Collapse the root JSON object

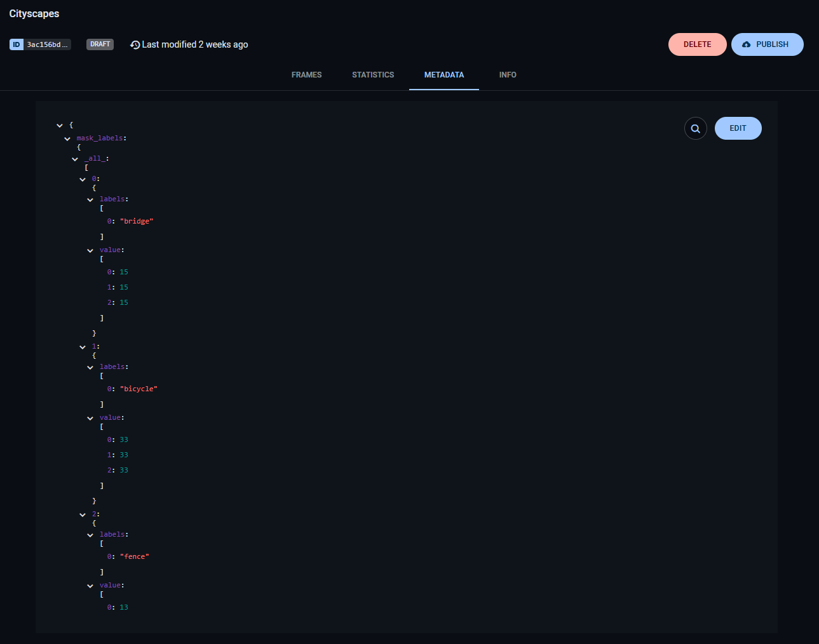(x=59, y=125)
